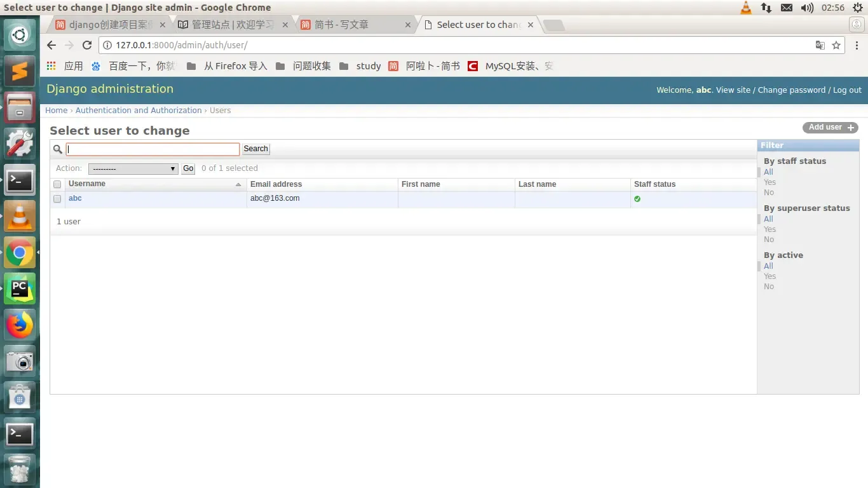Open the 问题收集 bookmarks folder
This screenshot has height=488, width=868.
click(x=303, y=66)
